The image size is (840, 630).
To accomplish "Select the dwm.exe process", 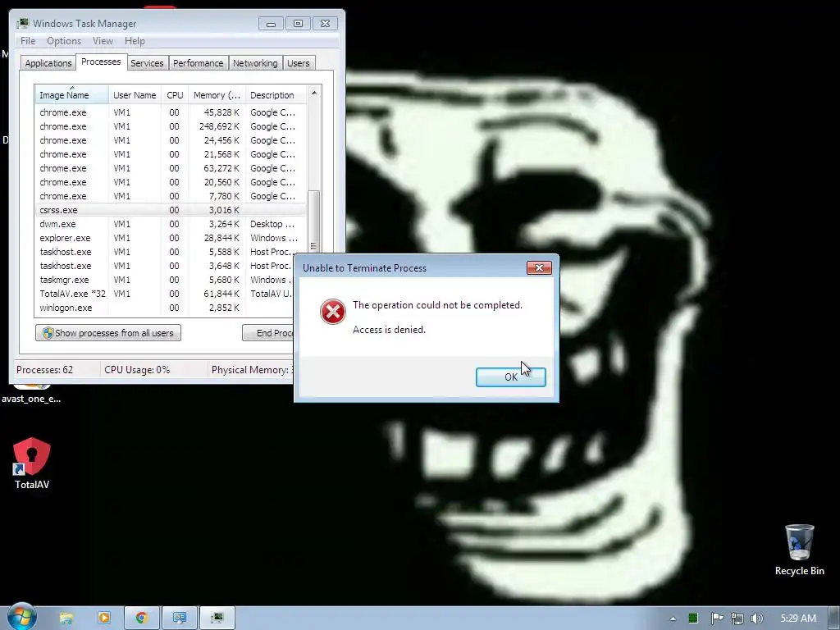I will tap(171, 224).
